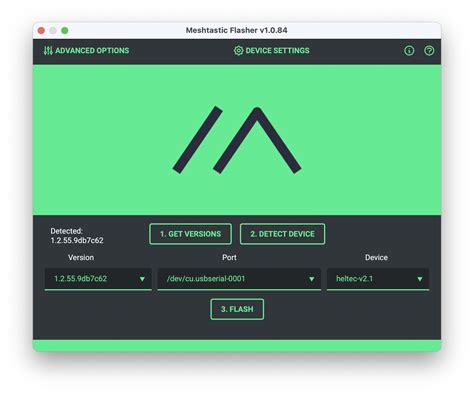The height and width of the screenshot is (395, 474).
Task: Click the 3. FLASH button
Action: tap(237, 309)
